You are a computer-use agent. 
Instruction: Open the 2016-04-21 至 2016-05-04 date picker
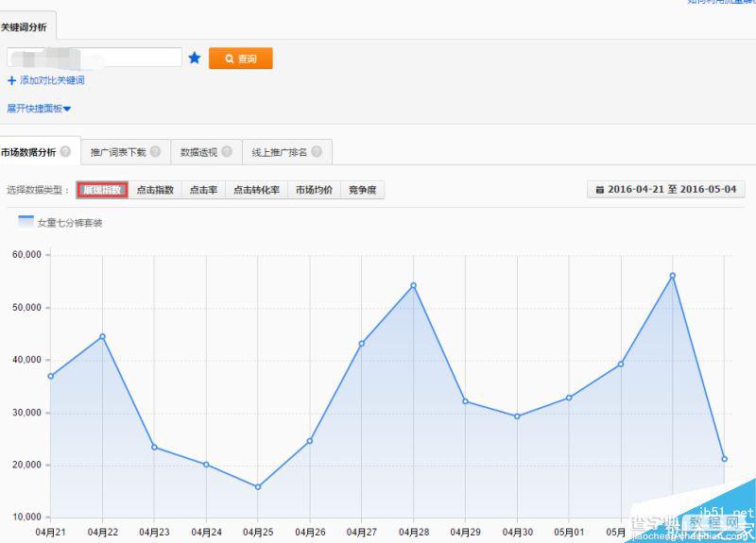point(666,190)
